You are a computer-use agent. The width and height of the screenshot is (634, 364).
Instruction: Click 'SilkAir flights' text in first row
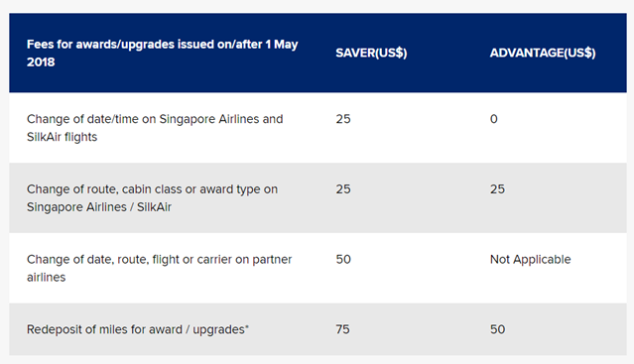pos(62,137)
